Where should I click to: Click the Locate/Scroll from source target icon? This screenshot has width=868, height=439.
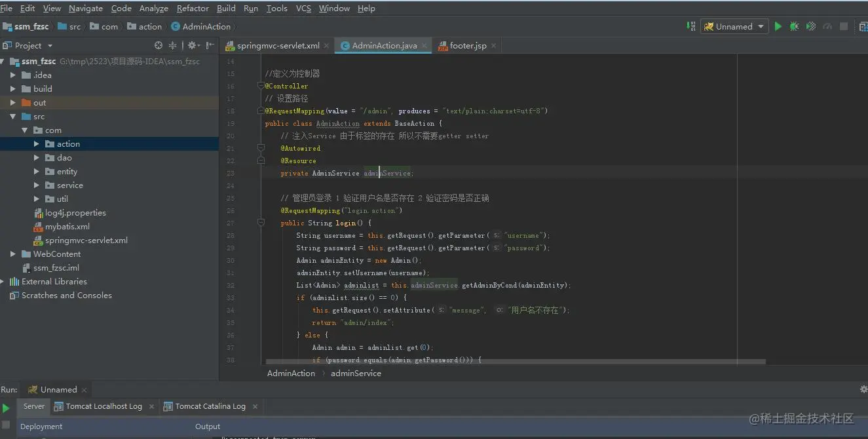[159, 45]
